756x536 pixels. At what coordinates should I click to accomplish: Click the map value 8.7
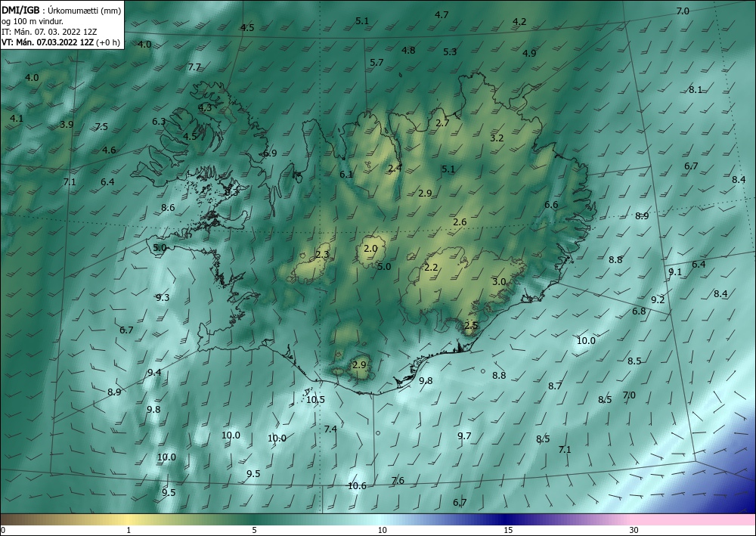[x=555, y=386]
